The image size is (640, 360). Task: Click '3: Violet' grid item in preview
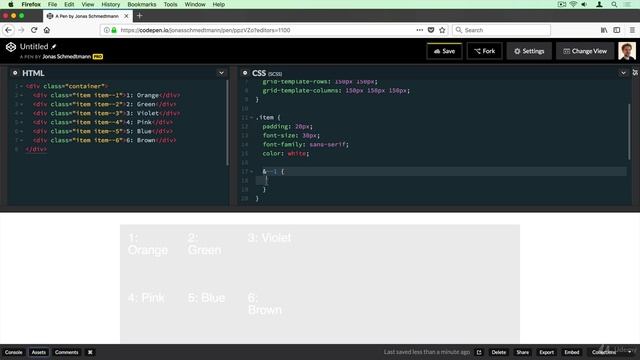270,254
